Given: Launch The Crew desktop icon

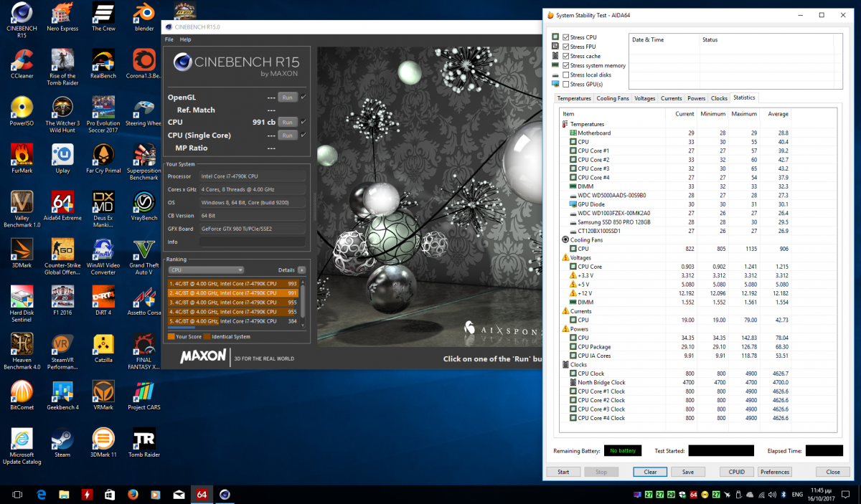Looking at the screenshot, I should 103,18.
